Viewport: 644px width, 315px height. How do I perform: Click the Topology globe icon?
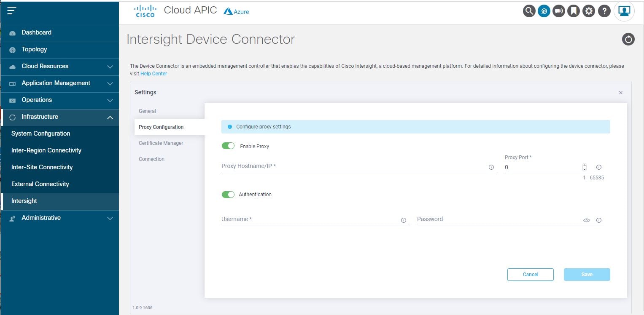pos(12,50)
